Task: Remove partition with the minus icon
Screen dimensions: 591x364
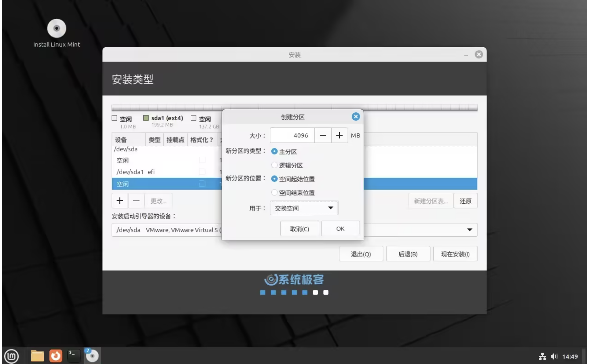Action: click(x=136, y=201)
